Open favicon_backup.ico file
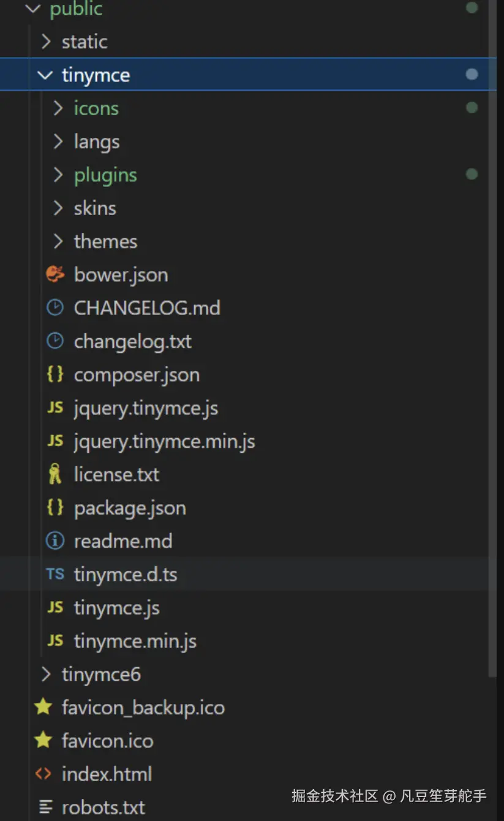 [x=143, y=708]
